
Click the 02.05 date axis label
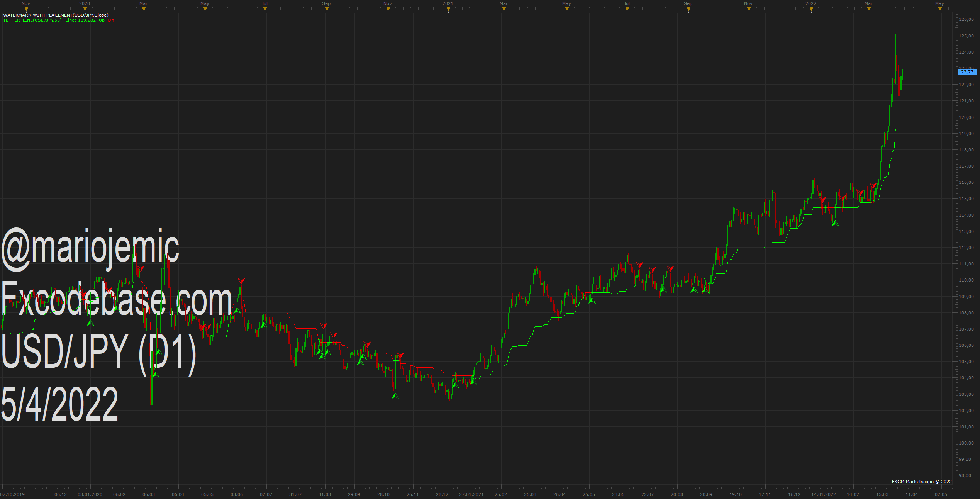pyautogui.click(x=941, y=494)
